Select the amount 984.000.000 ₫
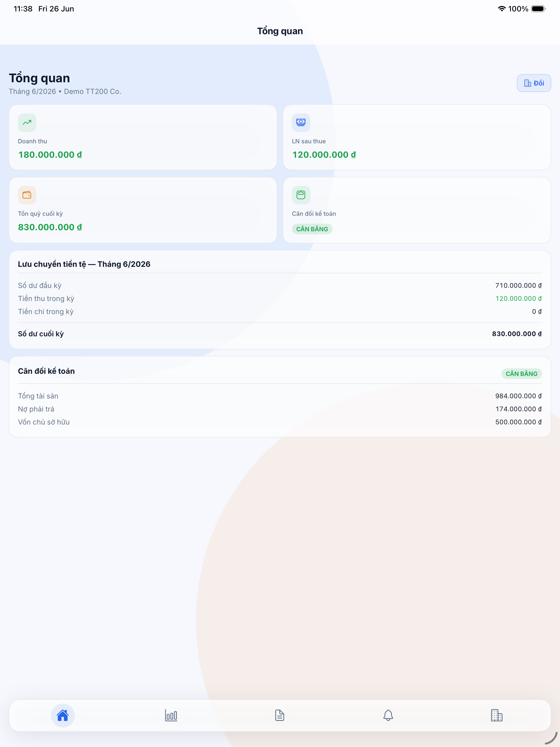The width and height of the screenshot is (560, 747). (518, 396)
